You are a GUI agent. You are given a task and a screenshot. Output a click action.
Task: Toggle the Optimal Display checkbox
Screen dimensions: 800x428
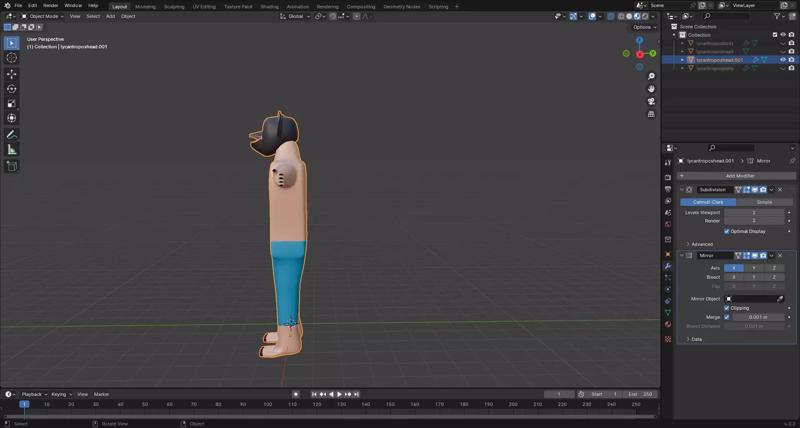(727, 231)
